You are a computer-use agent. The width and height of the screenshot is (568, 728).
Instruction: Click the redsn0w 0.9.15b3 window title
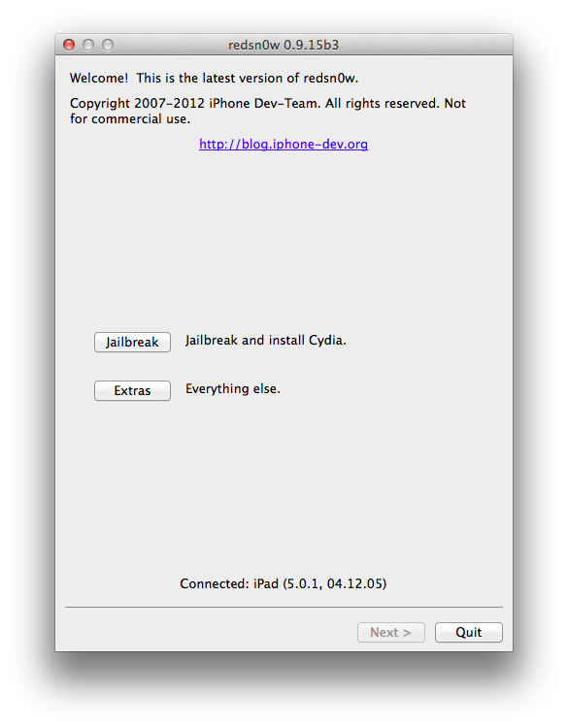(x=284, y=45)
